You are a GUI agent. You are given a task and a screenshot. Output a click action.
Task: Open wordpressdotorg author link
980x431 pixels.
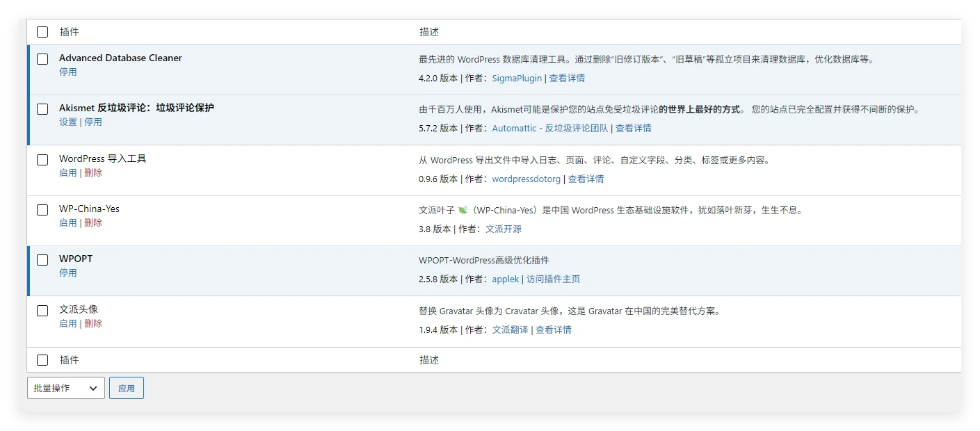tap(526, 179)
